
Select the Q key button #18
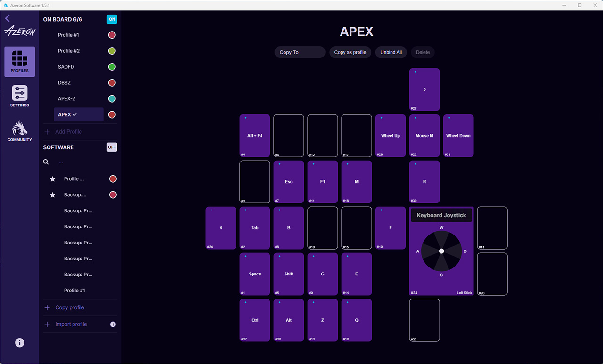tap(357, 320)
